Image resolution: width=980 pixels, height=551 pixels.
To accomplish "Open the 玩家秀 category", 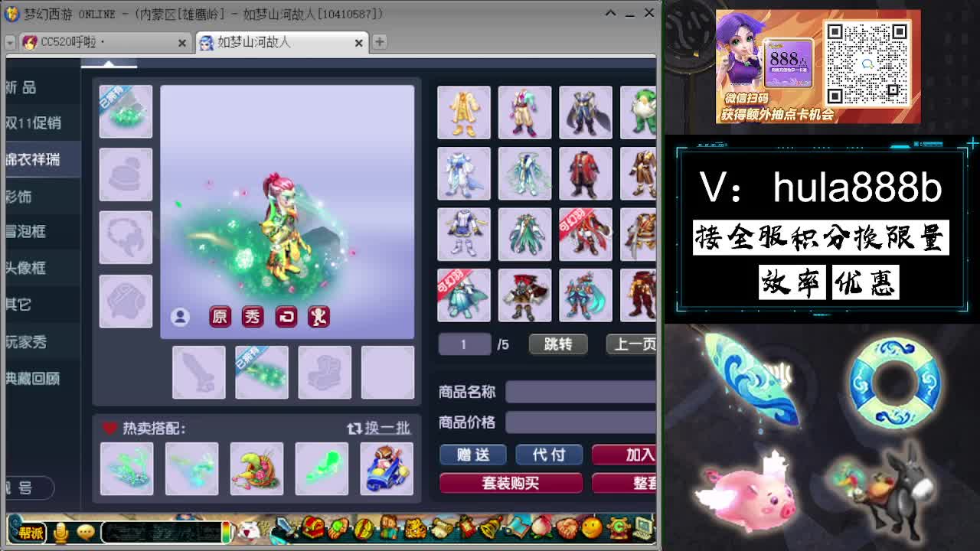I will [42, 342].
